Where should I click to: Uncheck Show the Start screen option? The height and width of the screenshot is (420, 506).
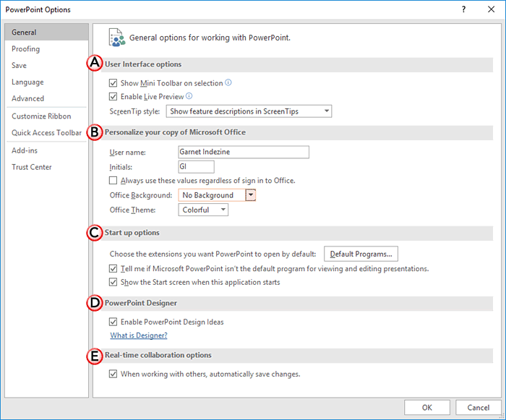(x=113, y=283)
